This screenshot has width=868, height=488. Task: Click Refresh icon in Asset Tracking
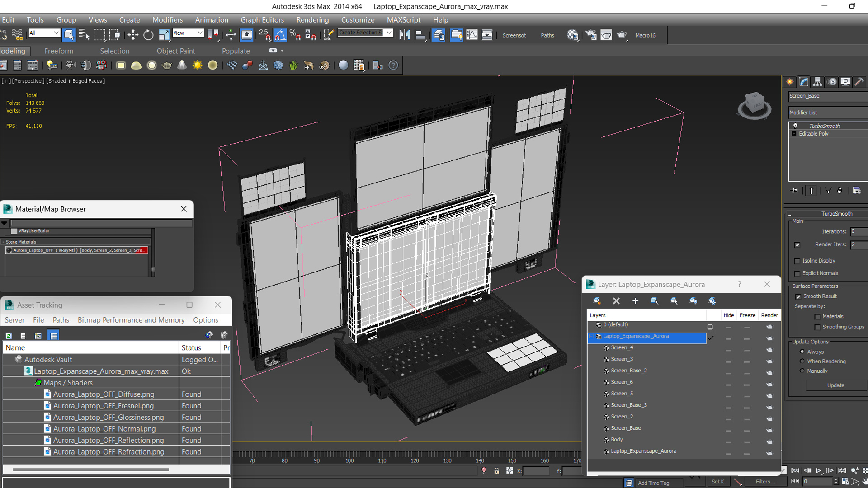point(9,336)
